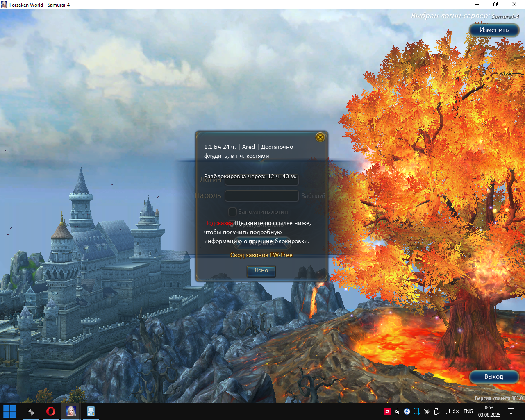Open the AMD software tray icon
This screenshot has width=525, height=420.
pos(387,411)
